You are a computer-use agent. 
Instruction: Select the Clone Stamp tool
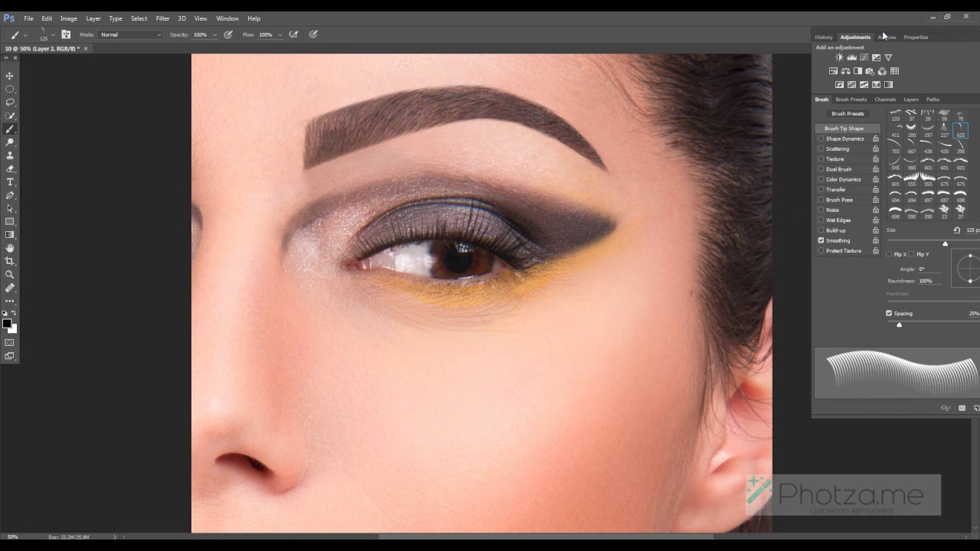click(x=10, y=155)
